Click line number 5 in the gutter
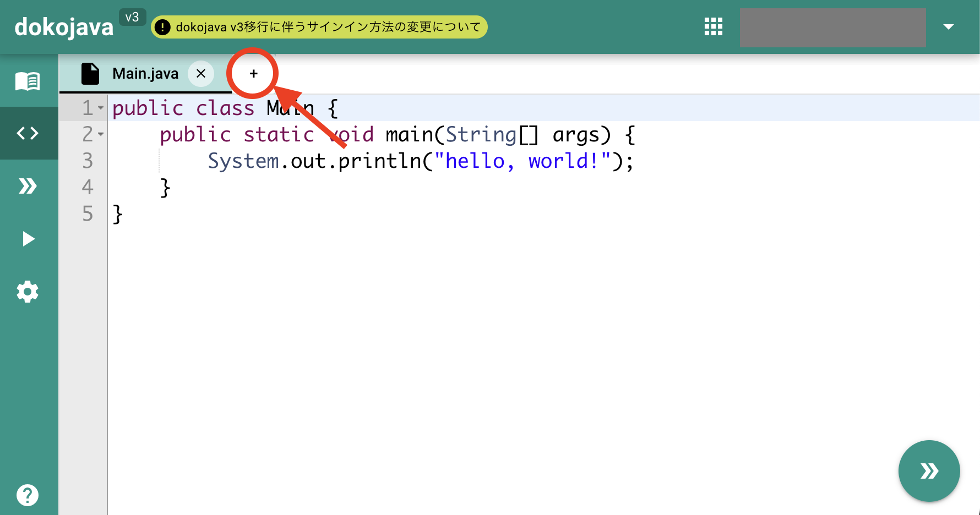Image resolution: width=980 pixels, height=515 pixels. [88, 214]
